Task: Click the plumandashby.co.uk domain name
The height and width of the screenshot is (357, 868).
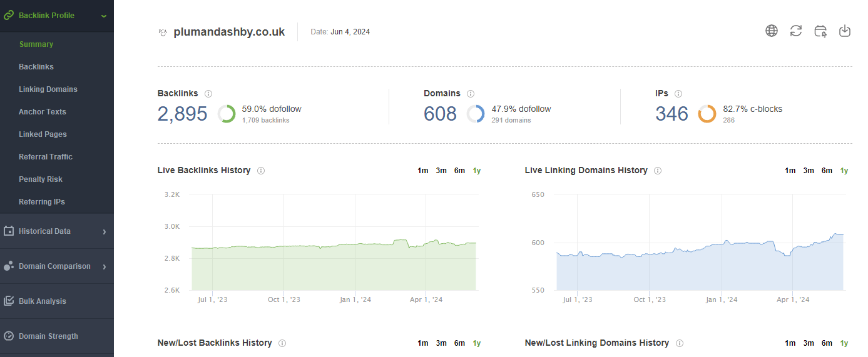Action: pos(229,32)
